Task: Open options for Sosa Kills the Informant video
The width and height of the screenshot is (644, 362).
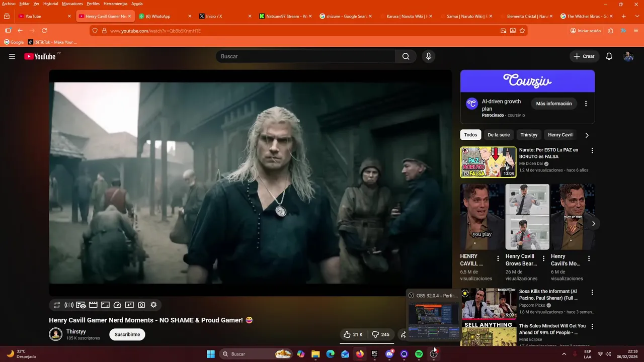Action: click(592, 292)
